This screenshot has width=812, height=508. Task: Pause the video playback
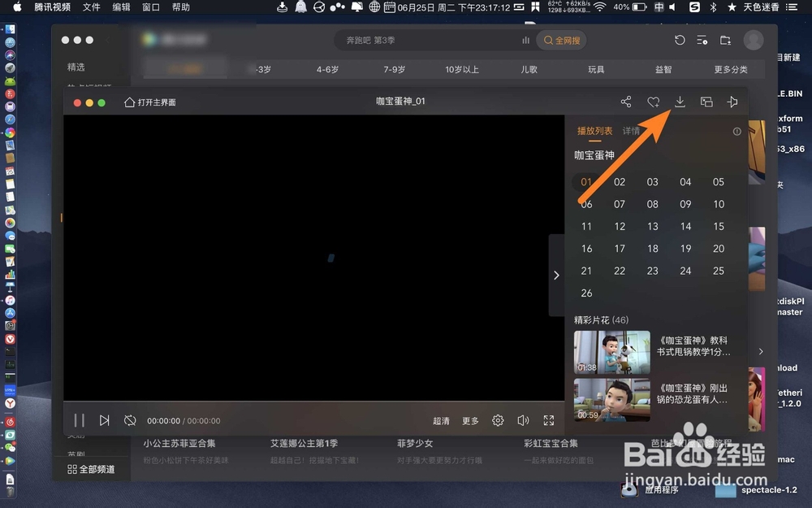click(x=79, y=420)
